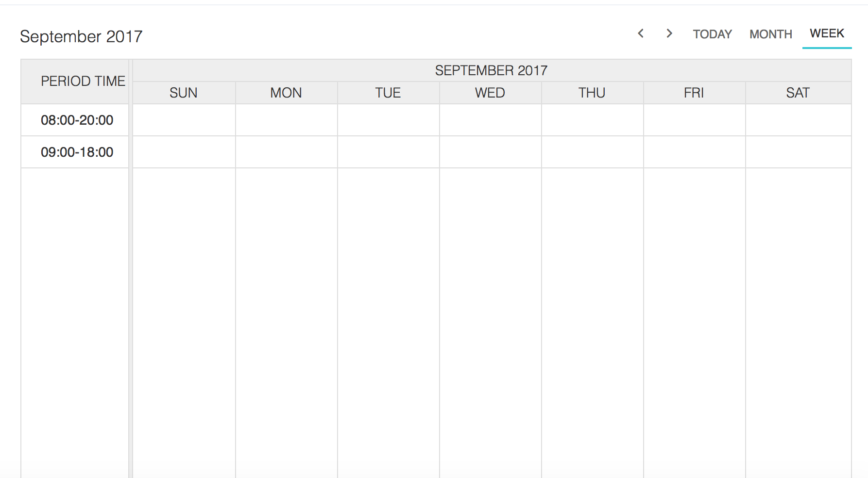Click the SEPTEMBER 2017 banner above day columns
This screenshot has width=868, height=478.
492,70
